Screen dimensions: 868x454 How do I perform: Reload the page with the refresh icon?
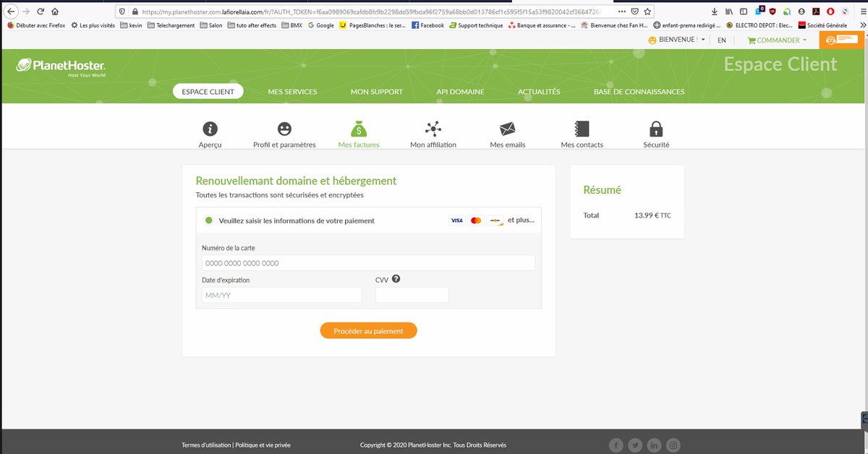pos(41,12)
